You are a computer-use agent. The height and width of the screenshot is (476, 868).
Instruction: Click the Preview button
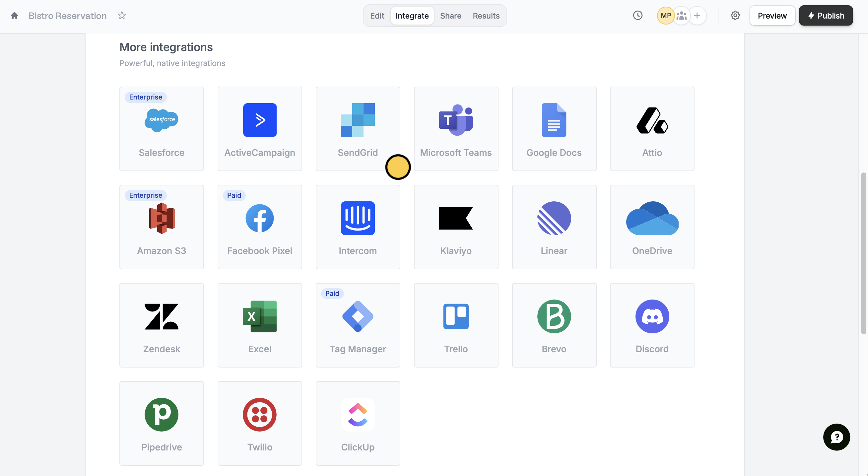(771, 16)
